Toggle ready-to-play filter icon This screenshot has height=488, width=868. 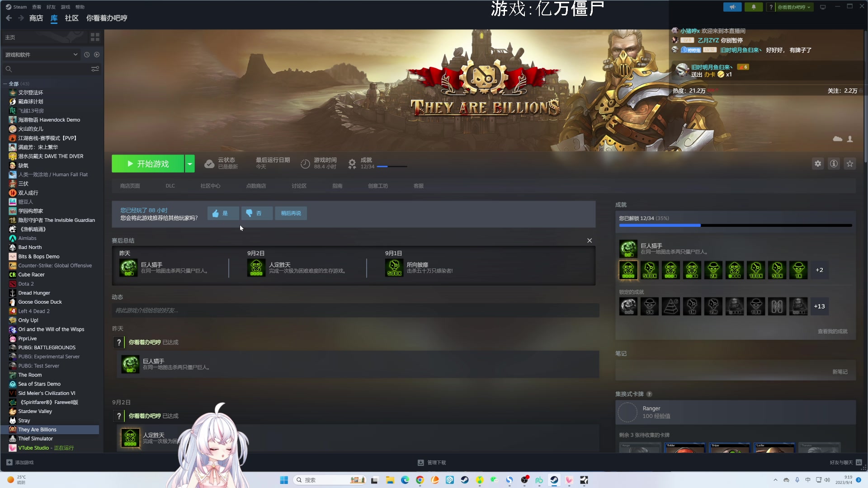97,55
